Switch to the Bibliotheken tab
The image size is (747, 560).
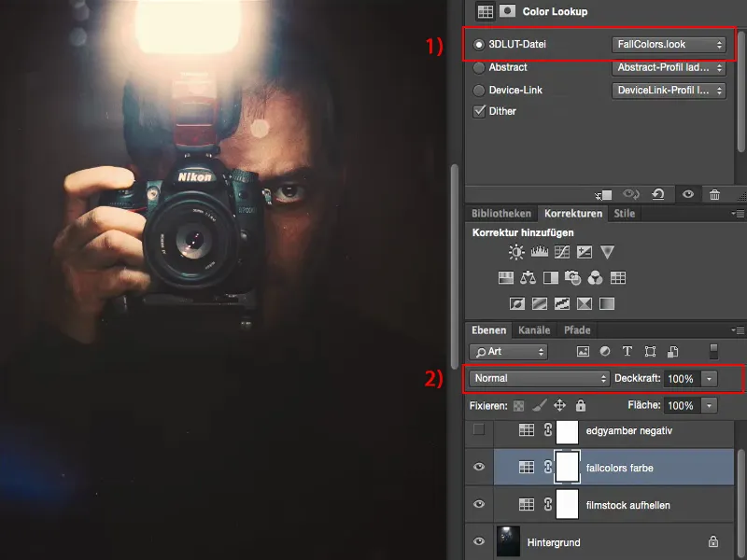(501, 214)
